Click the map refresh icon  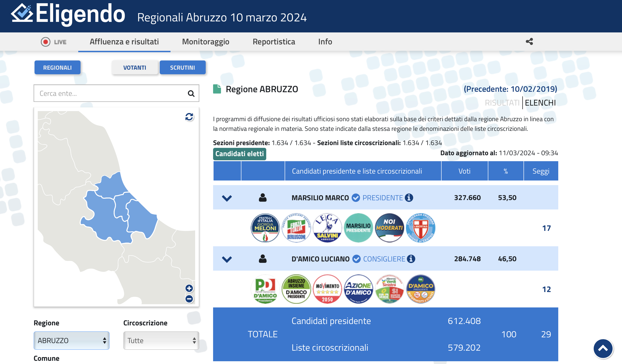(189, 117)
